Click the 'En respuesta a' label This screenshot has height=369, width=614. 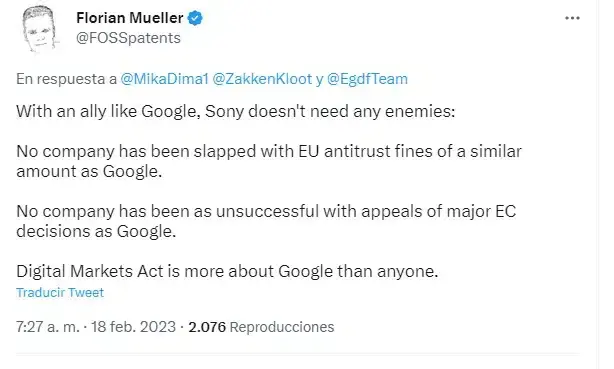point(67,79)
